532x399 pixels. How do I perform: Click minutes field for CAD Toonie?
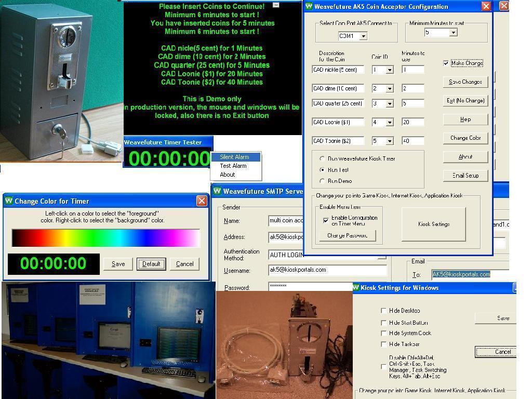point(413,141)
